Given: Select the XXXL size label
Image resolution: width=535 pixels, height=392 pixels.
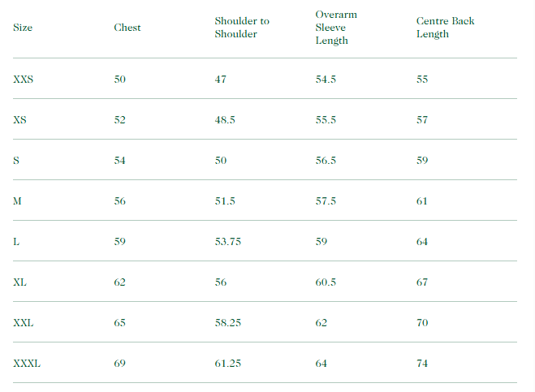Looking at the screenshot, I should [27, 364].
